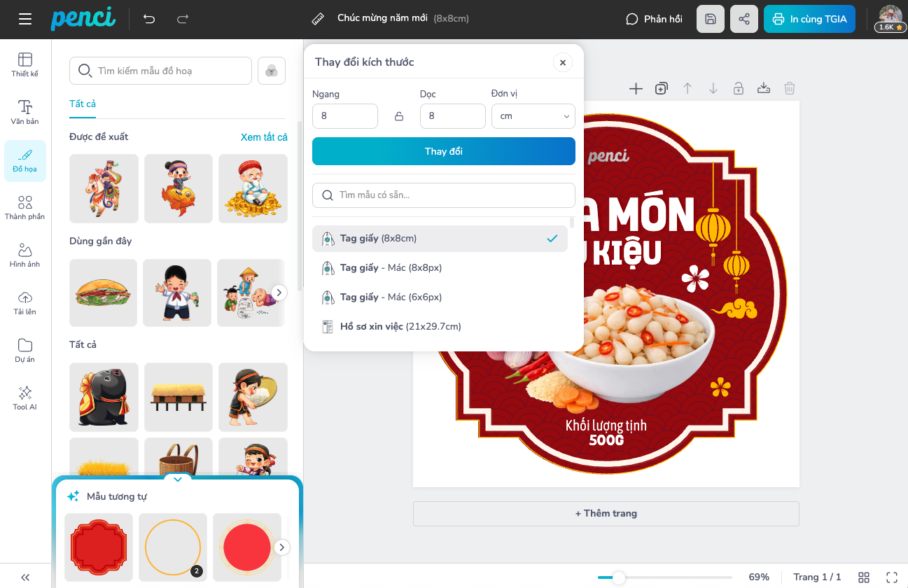Viewport: 908px width, 588px height.
Task: Toggle the page lock icon
Action: [x=739, y=88]
